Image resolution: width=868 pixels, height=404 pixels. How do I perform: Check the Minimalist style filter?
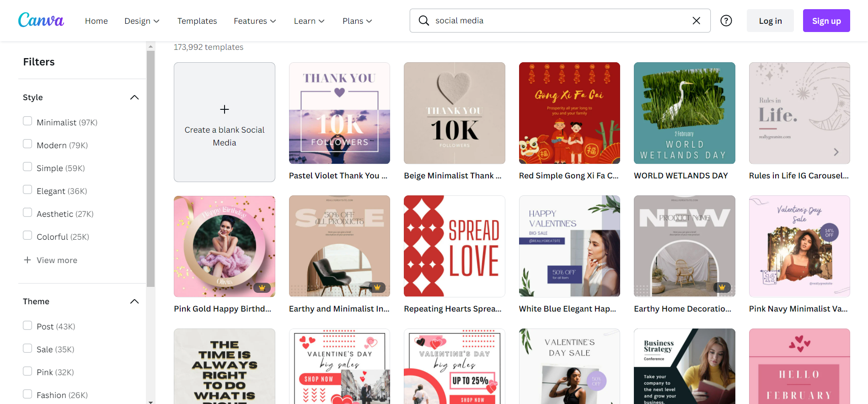point(27,121)
